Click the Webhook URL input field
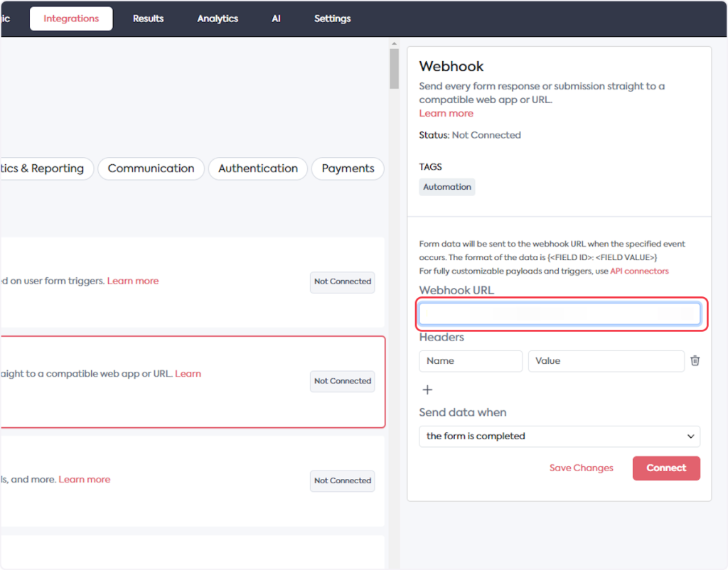This screenshot has height=570, width=728. [560, 313]
